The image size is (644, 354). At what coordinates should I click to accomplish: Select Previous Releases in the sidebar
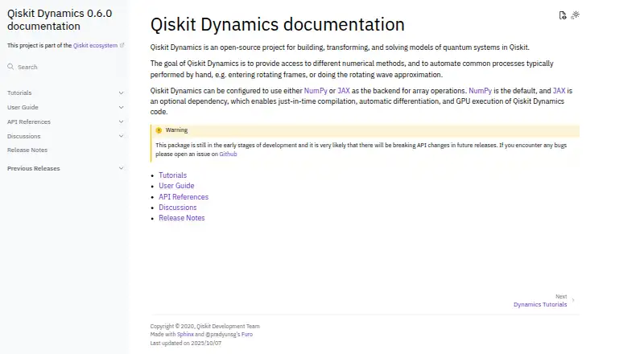click(x=33, y=168)
